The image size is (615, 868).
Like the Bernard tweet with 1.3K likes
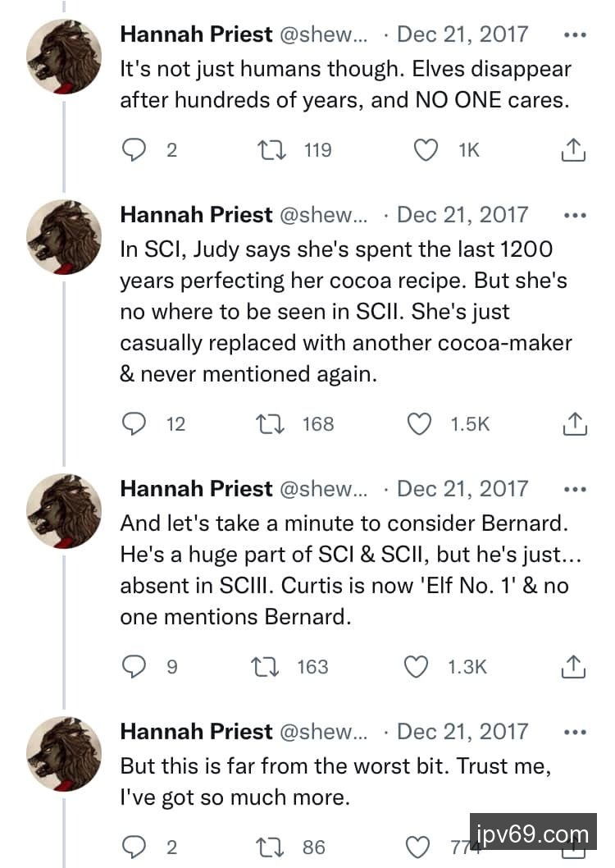click(417, 667)
